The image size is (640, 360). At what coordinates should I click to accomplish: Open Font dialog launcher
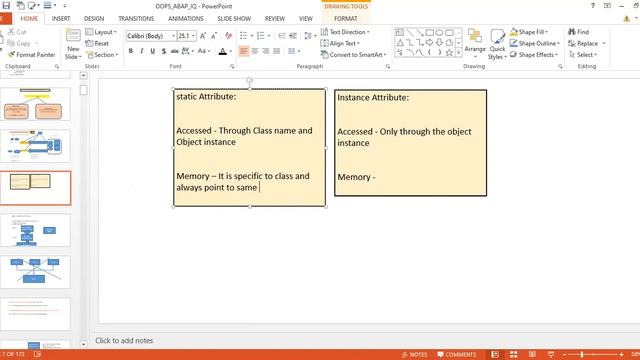pos(232,66)
